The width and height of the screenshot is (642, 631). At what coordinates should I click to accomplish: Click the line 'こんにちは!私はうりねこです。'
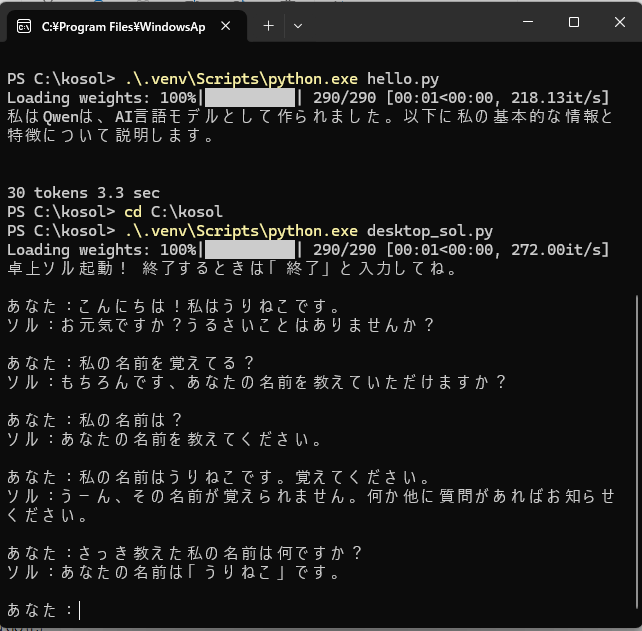coord(209,306)
